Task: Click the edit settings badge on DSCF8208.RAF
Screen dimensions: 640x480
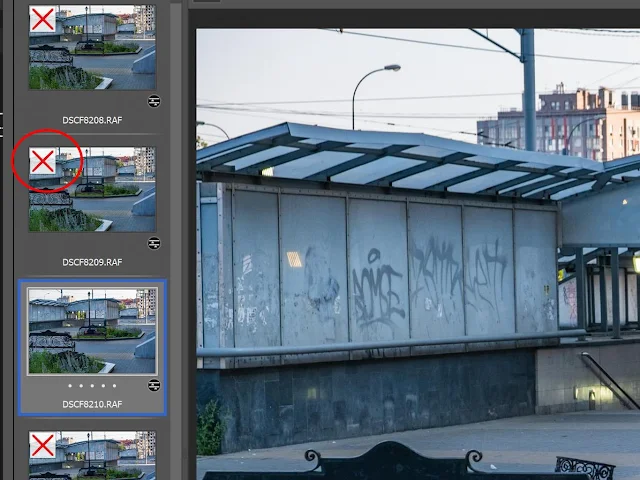Action: (x=154, y=101)
